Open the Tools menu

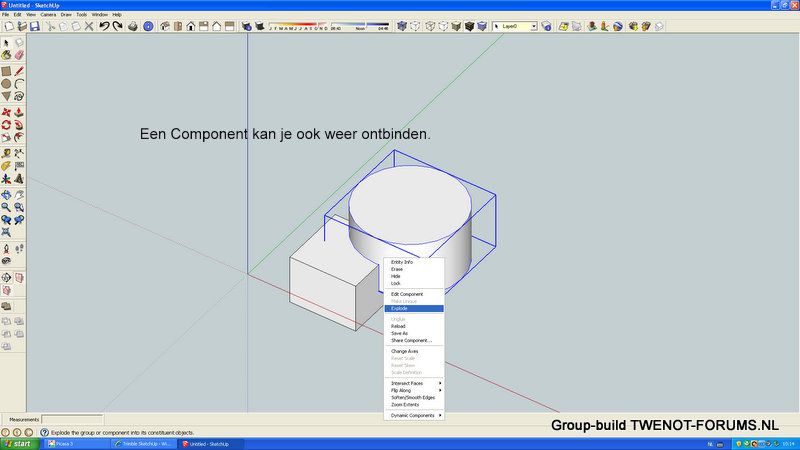(x=81, y=15)
